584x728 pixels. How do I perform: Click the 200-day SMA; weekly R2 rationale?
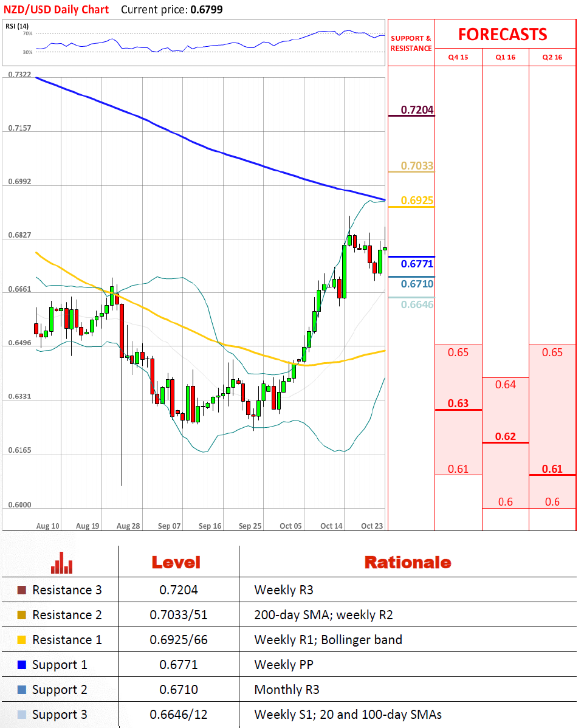(323, 615)
